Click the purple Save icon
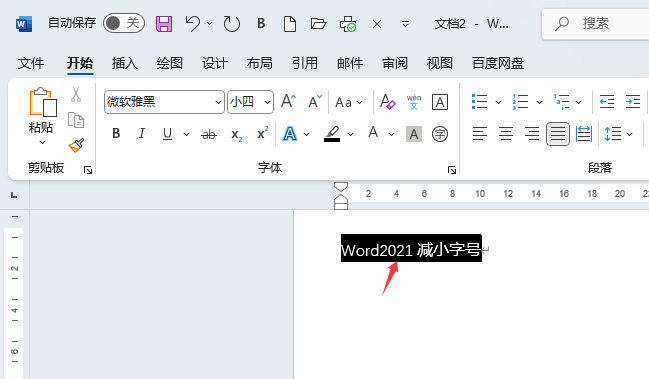 coord(164,24)
